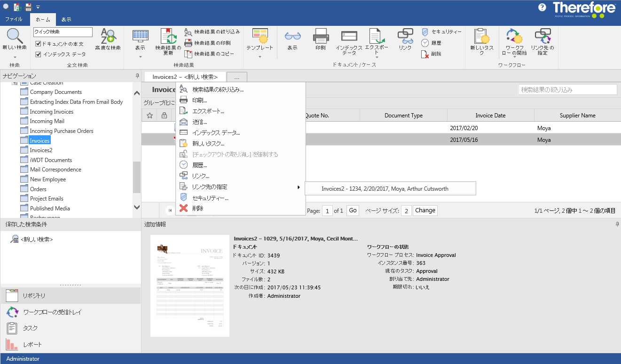
Task: Open the invoice preview thumbnail
Action: (x=190, y=286)
